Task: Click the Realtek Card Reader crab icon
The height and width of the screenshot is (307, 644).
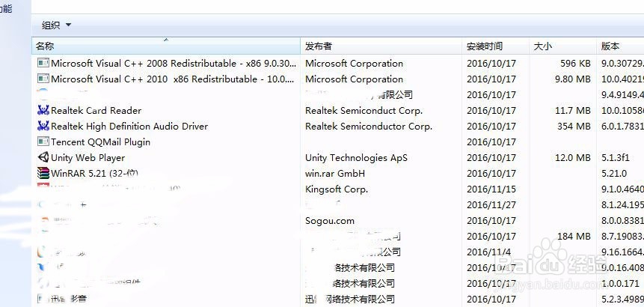Action: coord(43,110)
